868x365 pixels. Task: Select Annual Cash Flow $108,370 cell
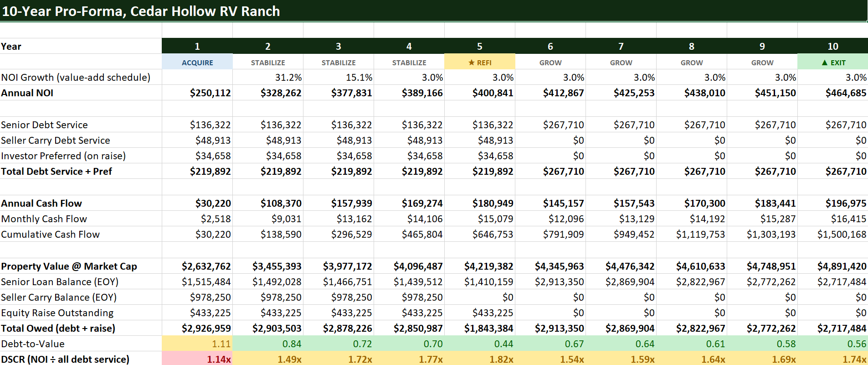tap(268, 203)
